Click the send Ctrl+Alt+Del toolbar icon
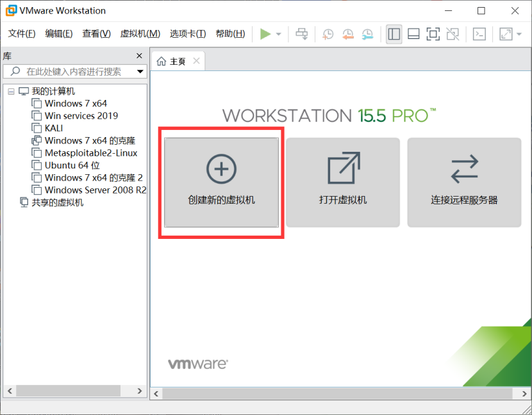Screen dimensions: 532x415 point(302,34)
